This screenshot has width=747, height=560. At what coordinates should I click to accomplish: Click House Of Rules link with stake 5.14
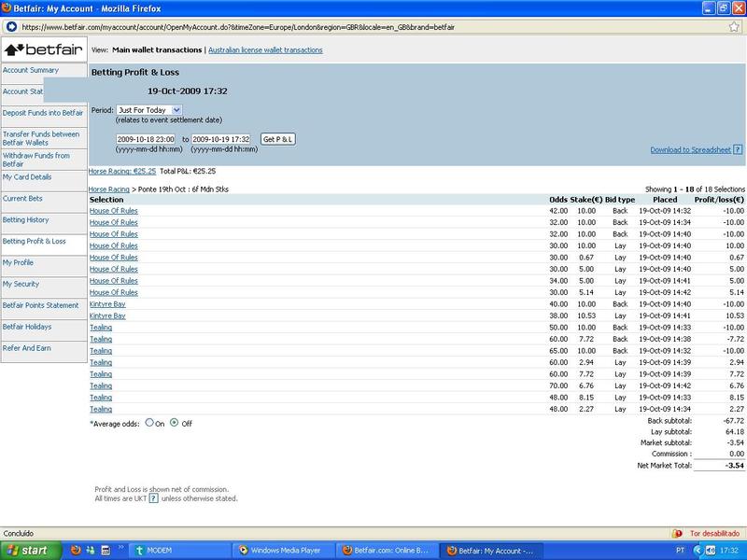[x=113, y=293]
